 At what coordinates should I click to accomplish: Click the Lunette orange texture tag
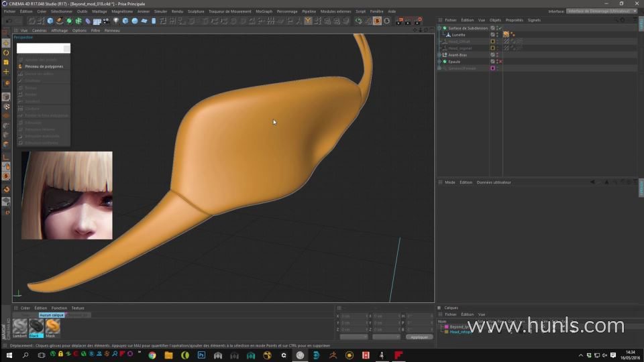[506, 35]
